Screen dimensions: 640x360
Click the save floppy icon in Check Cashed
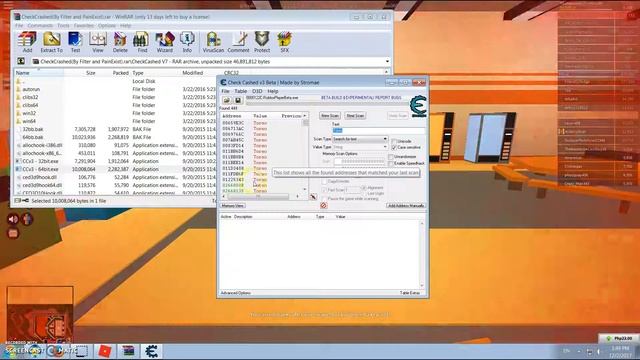pos(238,100)
